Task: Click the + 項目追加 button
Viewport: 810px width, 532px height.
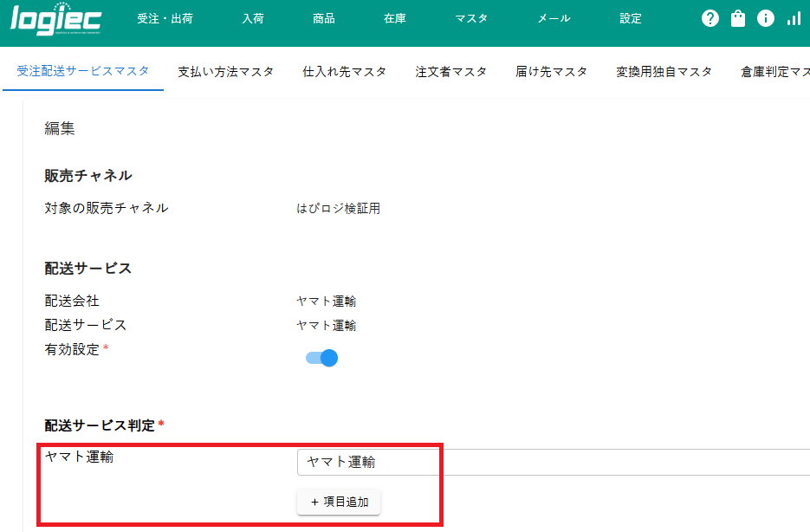Action: 339,502
